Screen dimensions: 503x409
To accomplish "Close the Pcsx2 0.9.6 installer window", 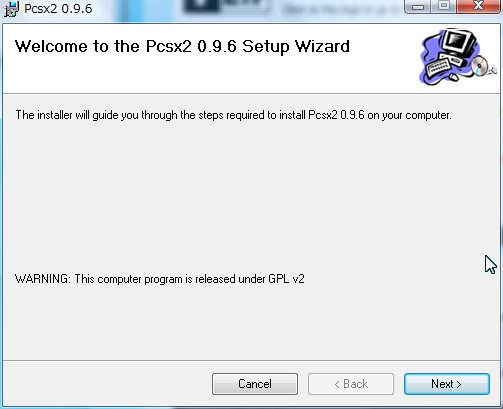I will pos(479,6).
